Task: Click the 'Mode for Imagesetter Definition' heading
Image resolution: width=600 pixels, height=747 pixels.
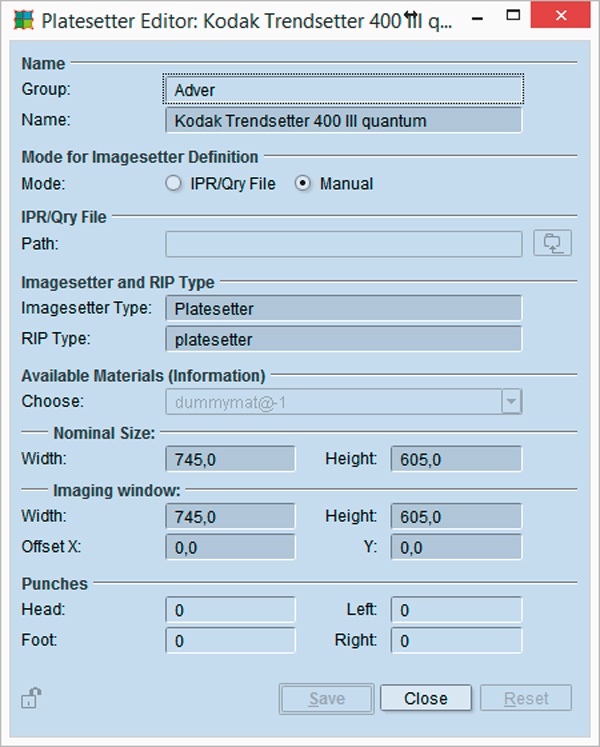Action: 140,157
